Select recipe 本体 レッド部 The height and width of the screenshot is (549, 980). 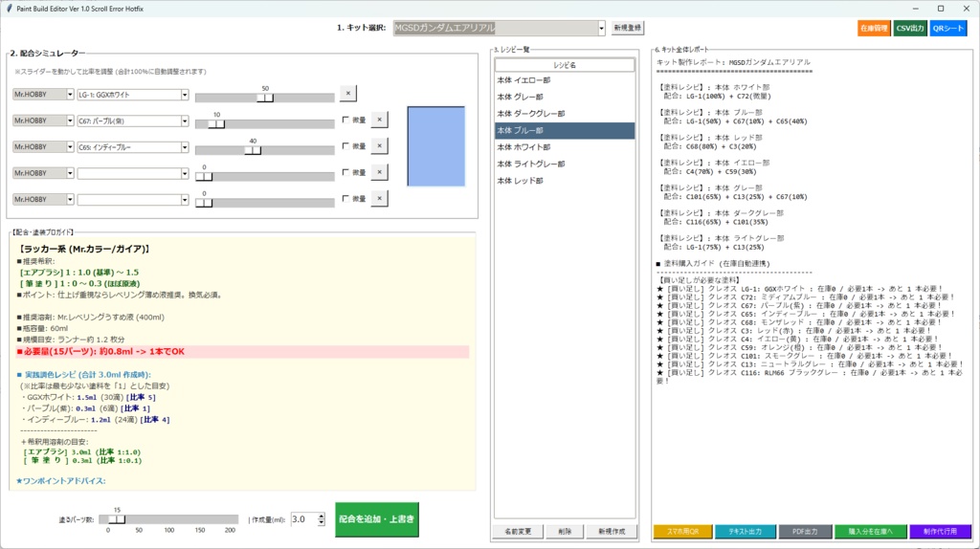pyautogui.click(x=565, y=181)
